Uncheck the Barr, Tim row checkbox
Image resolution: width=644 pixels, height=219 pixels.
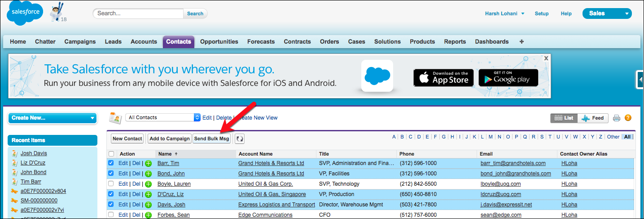tap(111, 163)
